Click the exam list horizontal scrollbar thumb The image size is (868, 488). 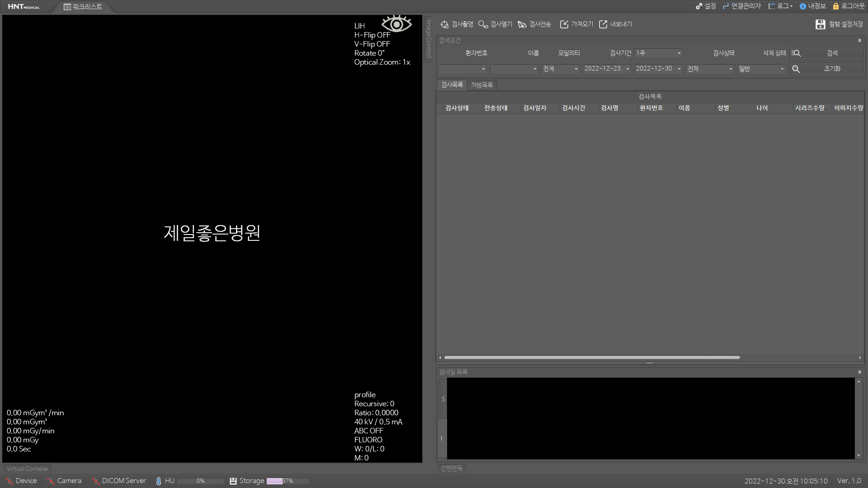click(592, 358)
